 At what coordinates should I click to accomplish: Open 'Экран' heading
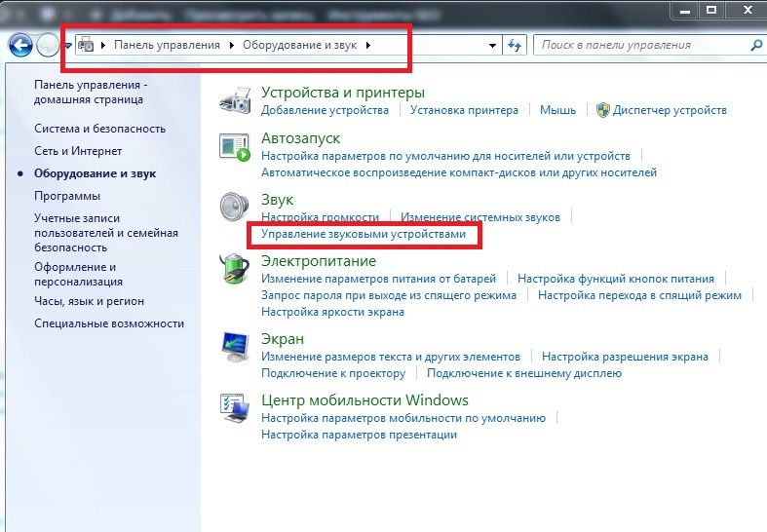pos(283,339)
